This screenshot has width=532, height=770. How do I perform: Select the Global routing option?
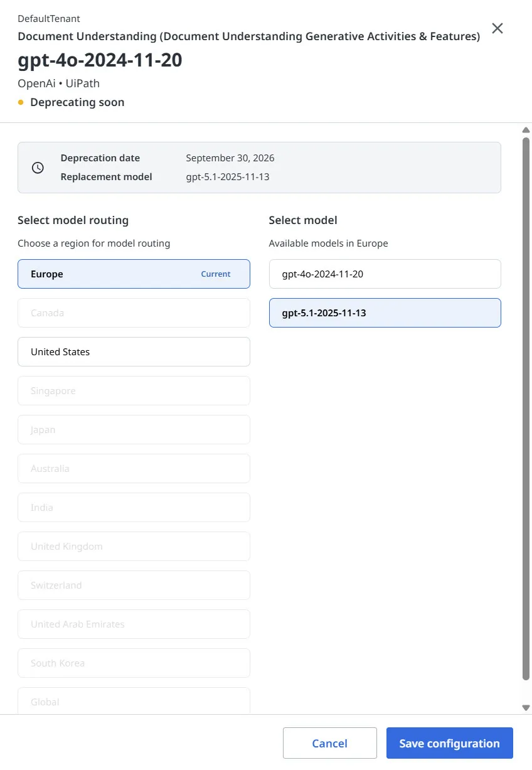(x=134, y=701)
